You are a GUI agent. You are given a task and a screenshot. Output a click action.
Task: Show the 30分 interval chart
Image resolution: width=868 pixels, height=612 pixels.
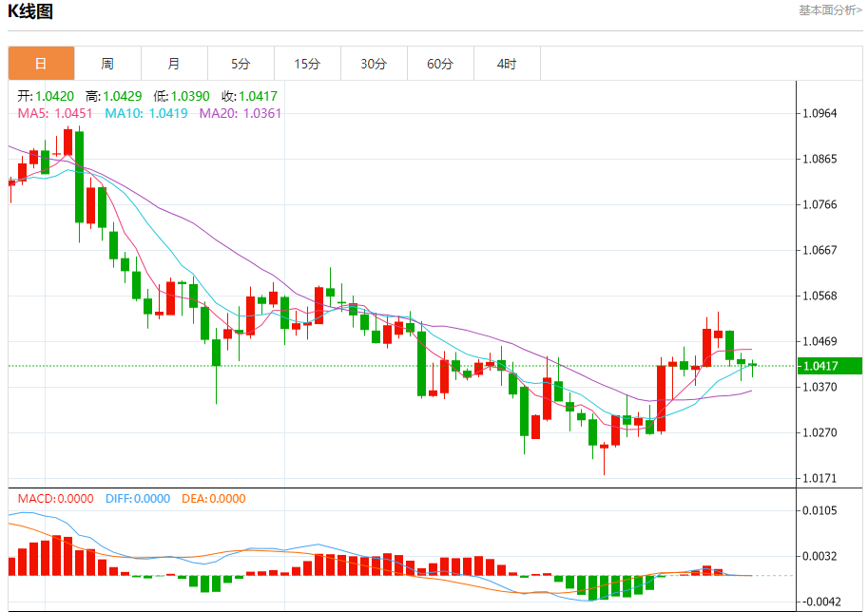374,64
